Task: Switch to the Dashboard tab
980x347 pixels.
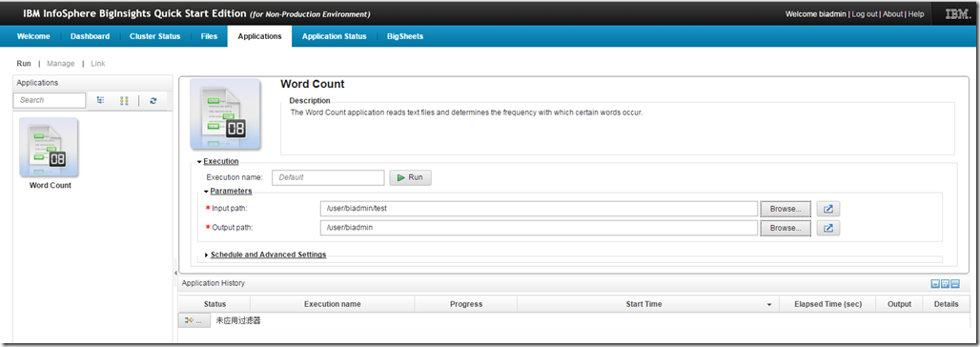Action: pos(90,36)
